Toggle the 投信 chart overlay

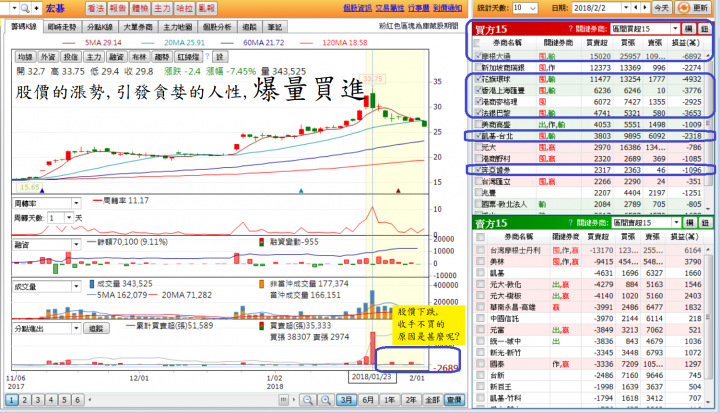pos(71,57)
